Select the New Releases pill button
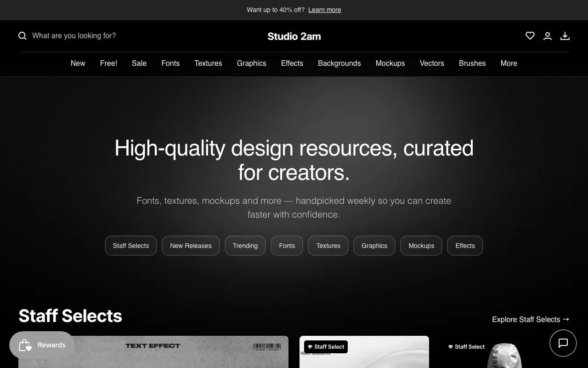588x368 pixels. 191,246
